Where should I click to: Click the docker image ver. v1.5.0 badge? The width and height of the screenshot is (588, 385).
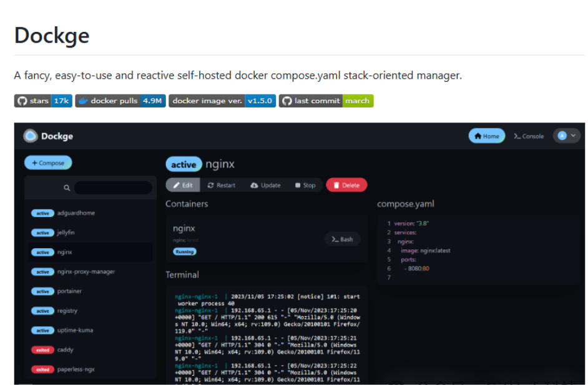point(222,101)
